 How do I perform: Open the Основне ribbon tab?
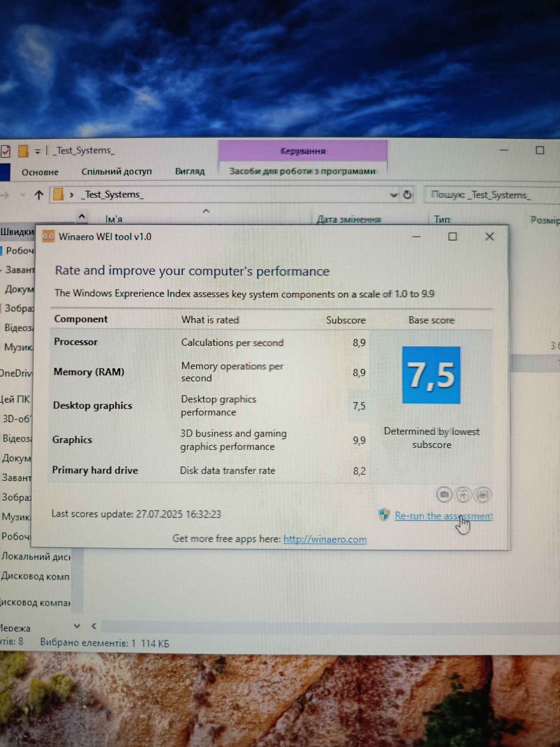coord(40,172)
